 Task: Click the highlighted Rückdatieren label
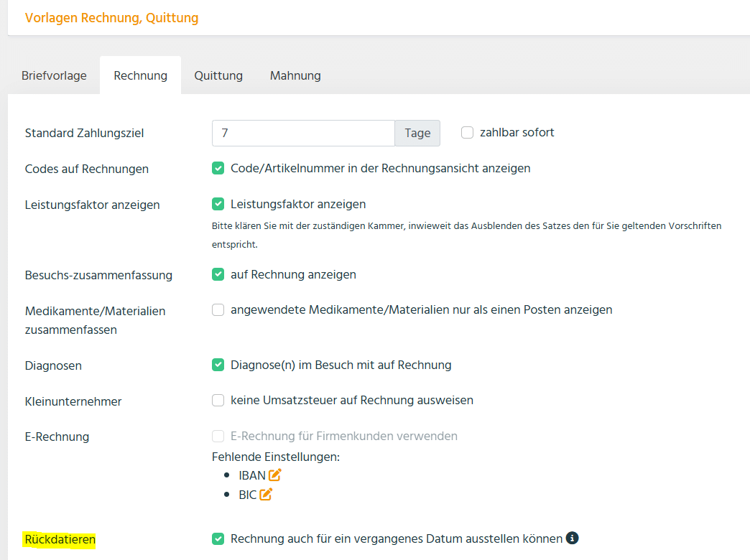tap(60, 539)
